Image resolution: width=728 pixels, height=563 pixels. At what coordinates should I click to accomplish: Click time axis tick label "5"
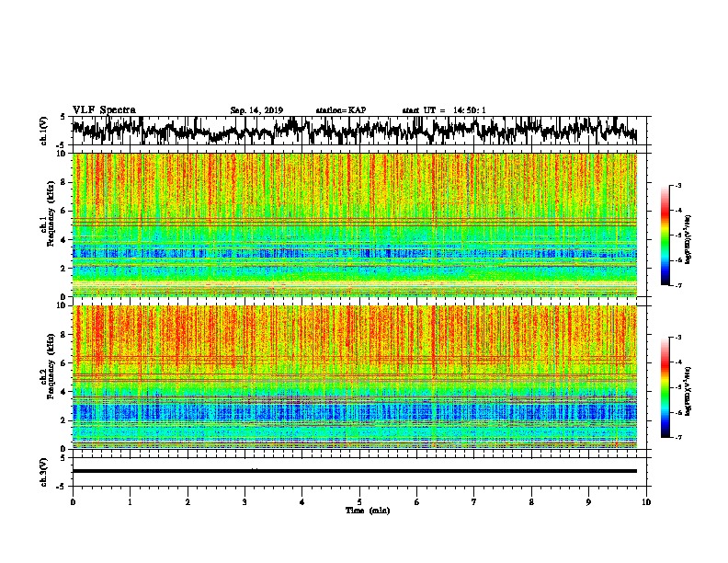pyautogui.click(x=359, y=502)
